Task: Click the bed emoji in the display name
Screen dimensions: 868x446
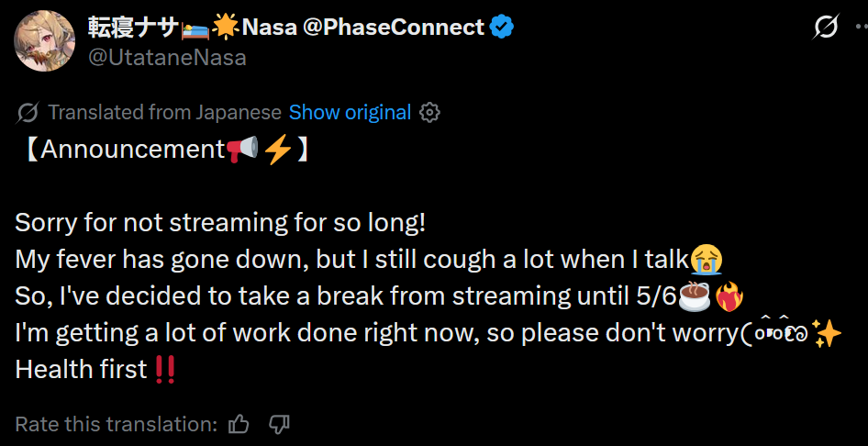Action: click(x=195, y=28)
